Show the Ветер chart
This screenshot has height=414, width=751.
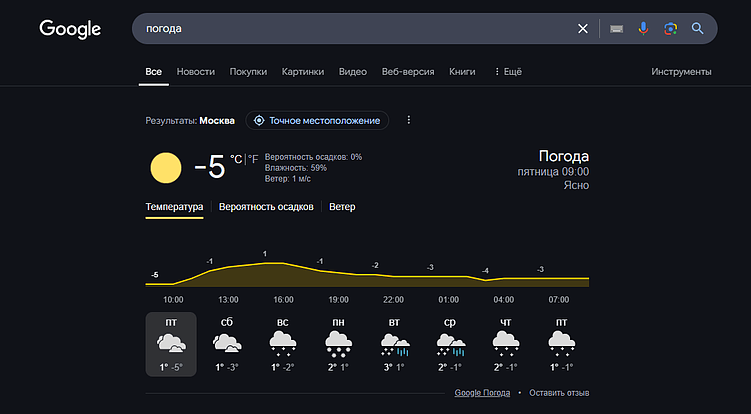pyautogui.click(x=342, y=207)
